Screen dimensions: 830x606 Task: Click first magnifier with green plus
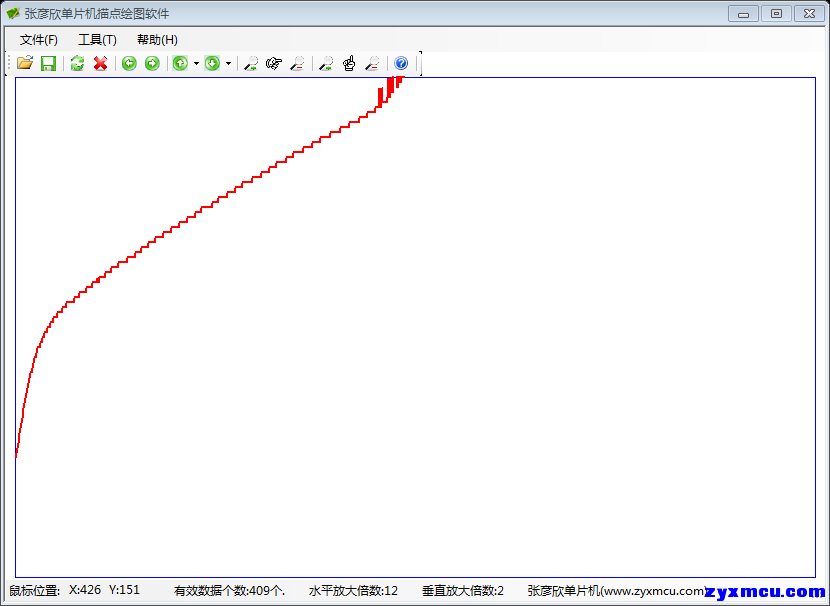coord(251,64)
